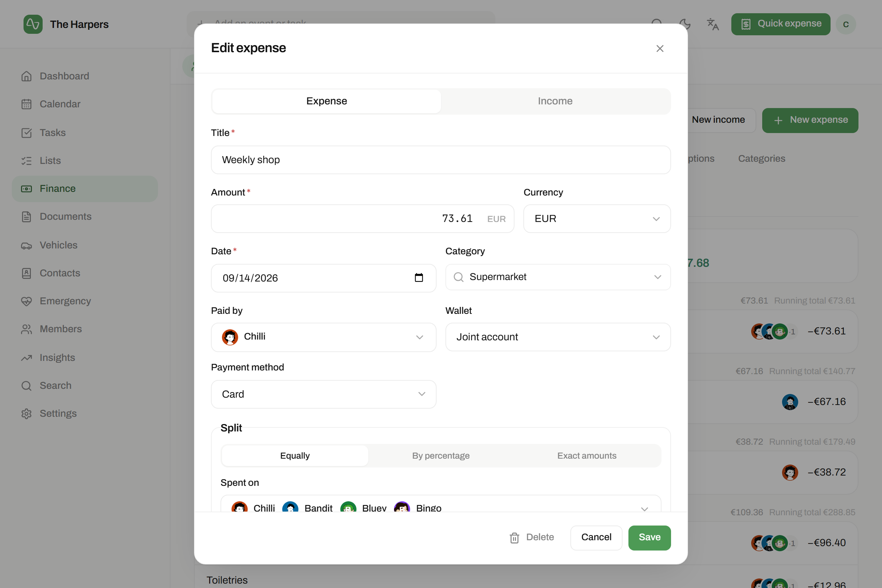The width and height of the screenshot is (882, 588).
Task: Click Chilli's avatar in Paid by
Action: (230, 337)
